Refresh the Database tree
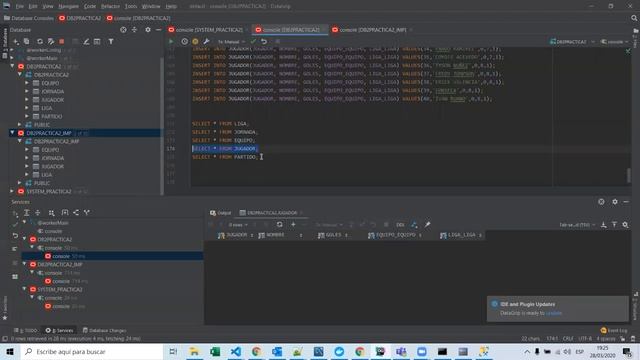Image resolution: width=640 pixels, height=360 pixels. pos(40,42)
